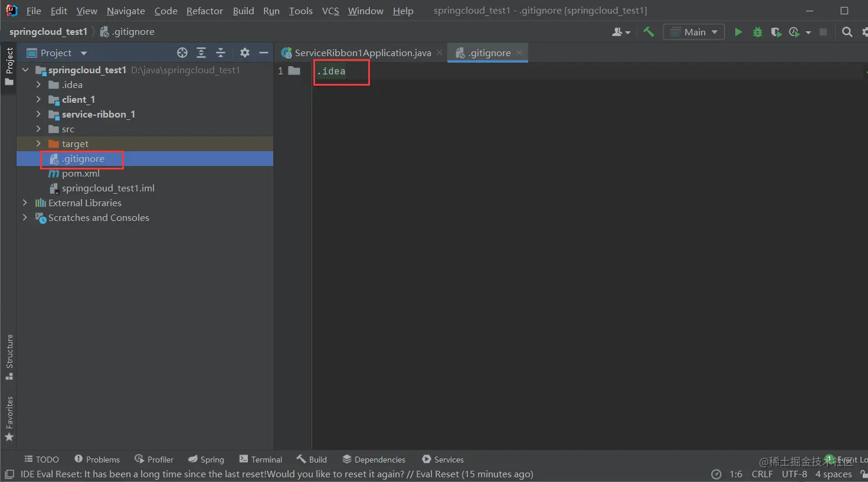Open the Build tool window
868x482 pixels.
pyautogui.click(x=312, y=460)
